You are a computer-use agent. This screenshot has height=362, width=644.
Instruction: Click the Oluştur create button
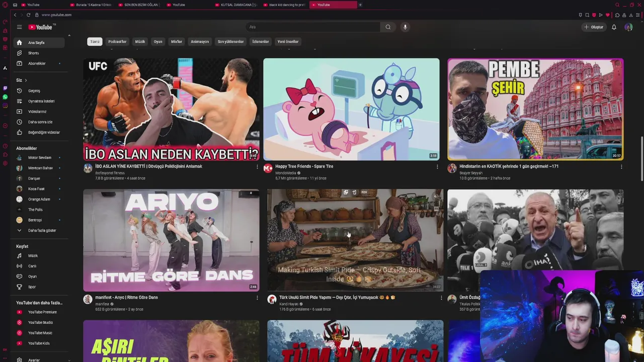click(x=594, y=27)
